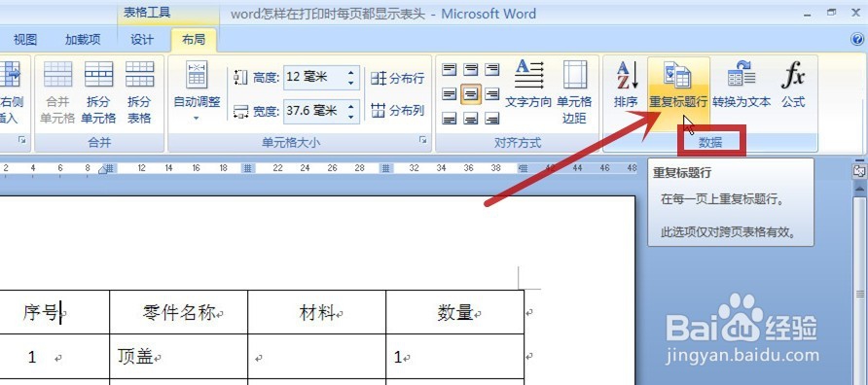Viewport: 868px width, 385px height.
Task: Select the align top left icon
Action: point(450,69)
